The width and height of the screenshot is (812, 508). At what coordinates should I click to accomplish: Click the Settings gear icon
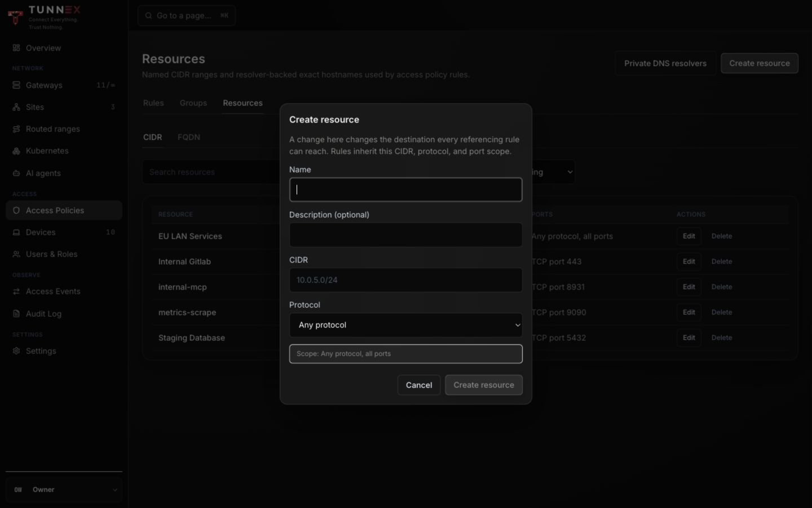click(16, 351)
